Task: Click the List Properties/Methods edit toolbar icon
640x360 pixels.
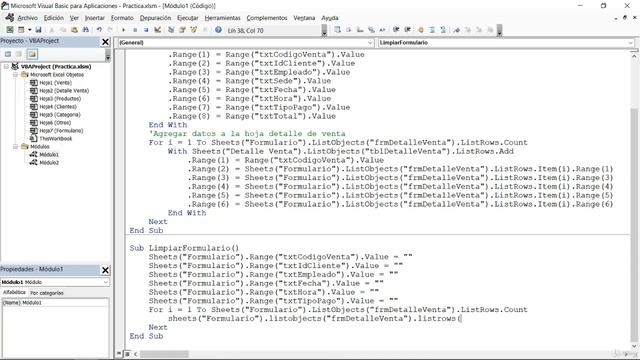Action: [x=337, y=30]
